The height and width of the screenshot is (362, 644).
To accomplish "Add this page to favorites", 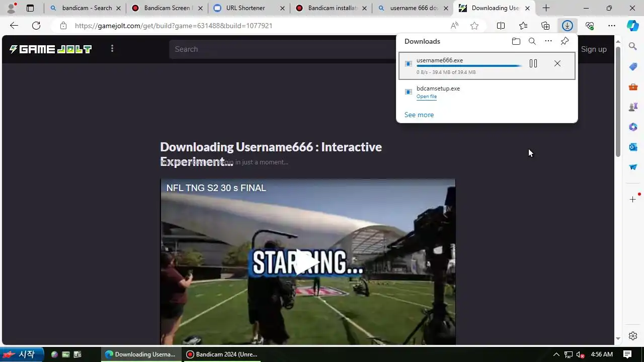I will (x=474, y=26).
